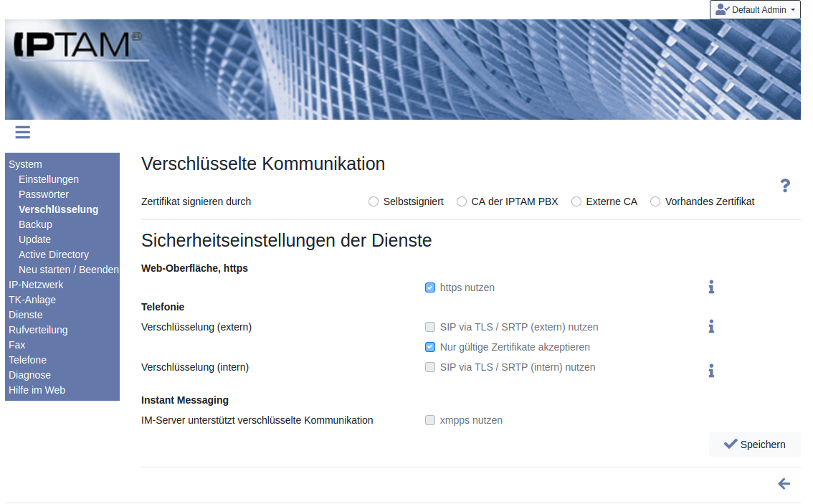813x504 pixels.
Task: Click info icon for Verschlüsselung (intern)
Action: pyautogui.click(x=711, y=371)
